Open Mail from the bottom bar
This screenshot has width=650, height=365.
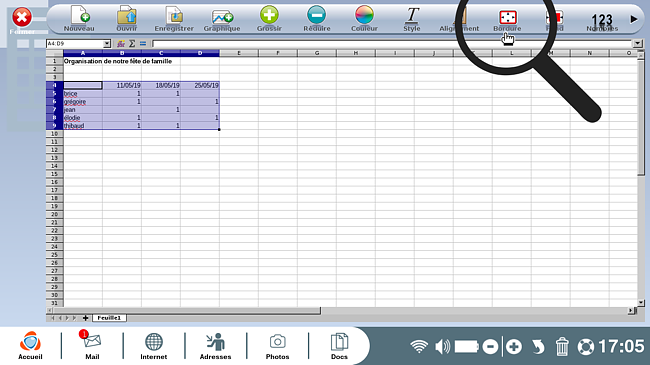pos(92,345)
